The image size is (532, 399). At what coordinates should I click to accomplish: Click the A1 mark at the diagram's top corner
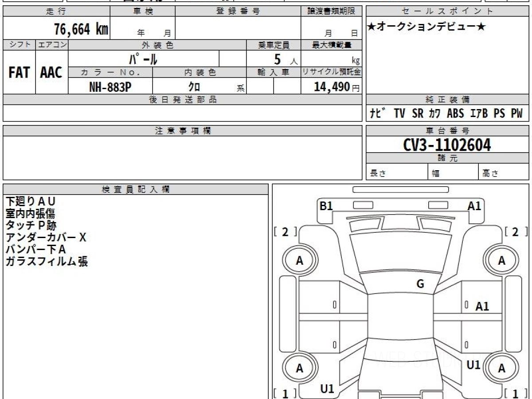(474, 206)
